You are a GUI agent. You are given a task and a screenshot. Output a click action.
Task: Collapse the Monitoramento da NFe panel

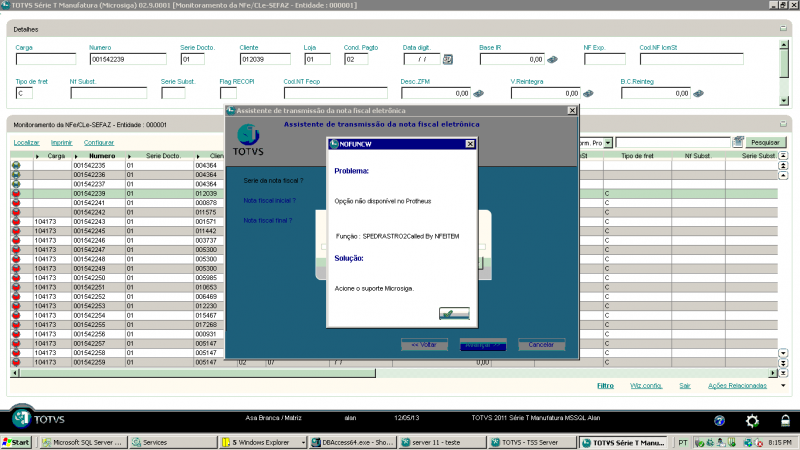point(783,124)
